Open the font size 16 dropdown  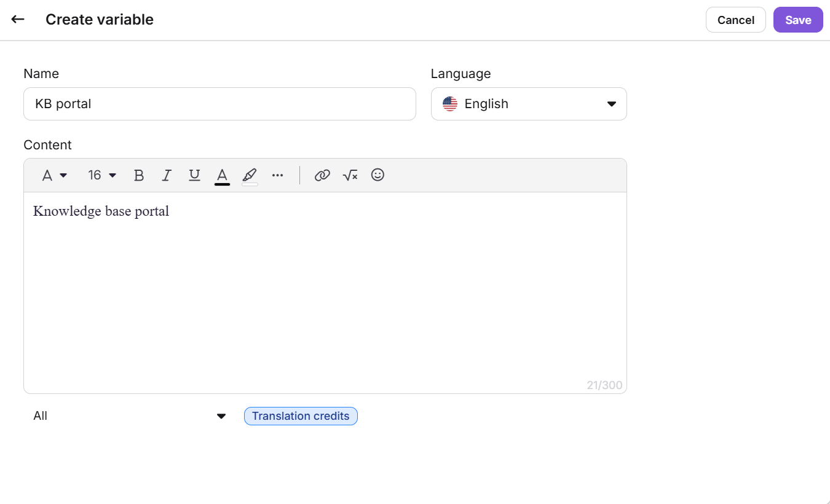(101, 175)
